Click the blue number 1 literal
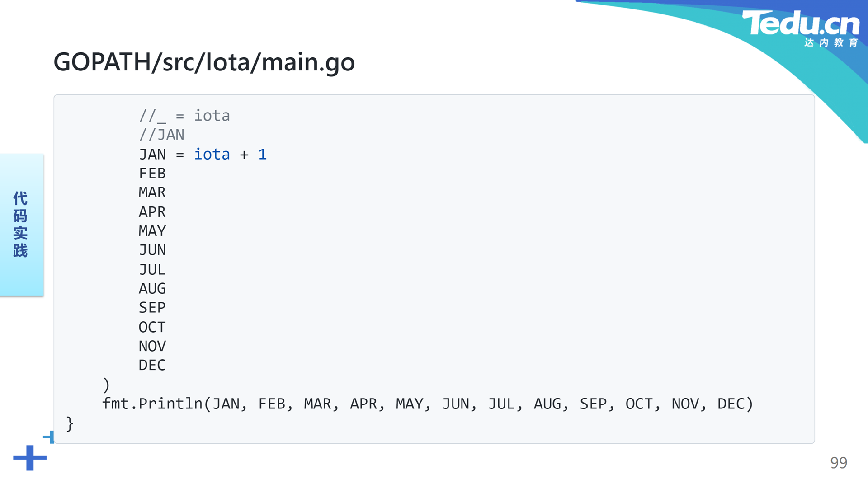This screenshot has width=868, height=488. [263, 155]
